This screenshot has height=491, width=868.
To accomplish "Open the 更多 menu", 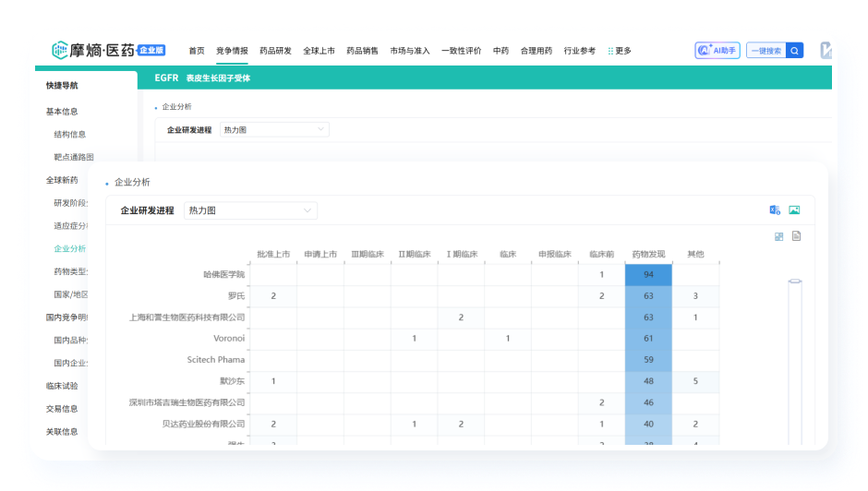I will pyautogui.click(x=620, y=51).
